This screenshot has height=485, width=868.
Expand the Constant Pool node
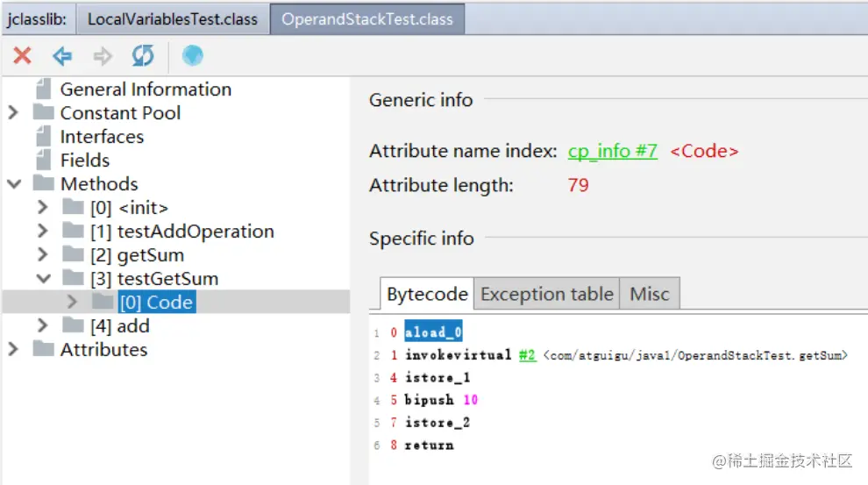point(14,112)
